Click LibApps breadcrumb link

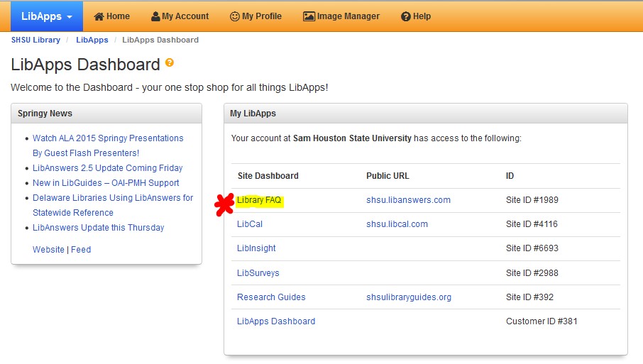pyautogui.click(x=92, y=40)
